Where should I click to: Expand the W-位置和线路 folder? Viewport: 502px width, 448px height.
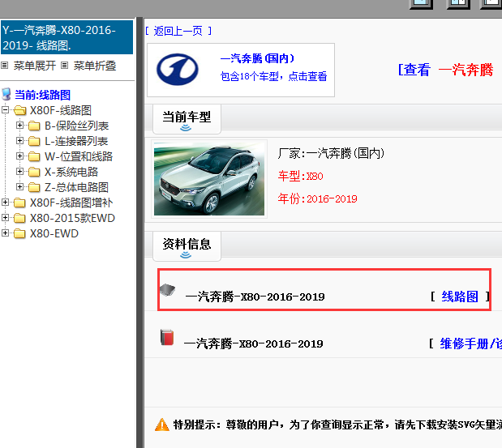coord(19,156)
